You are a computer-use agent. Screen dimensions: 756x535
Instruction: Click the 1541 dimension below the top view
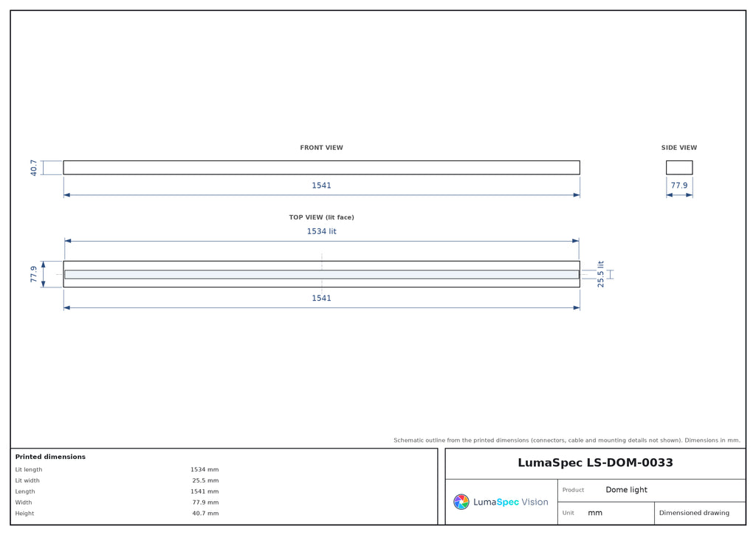[x=321, y=298]
